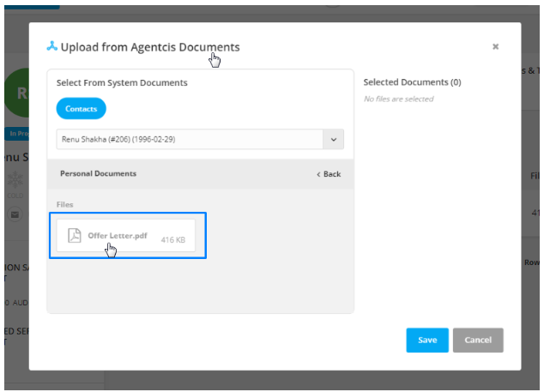The image size is (544, 392).
Task: Close the Upload from Agentcis Documents dialog
Action: [x=495, y=46]
